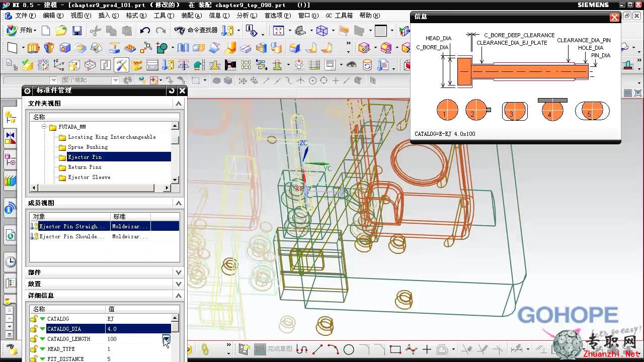
Task: Select the Sprue Bushing folder
Action: tap(88, 147)
